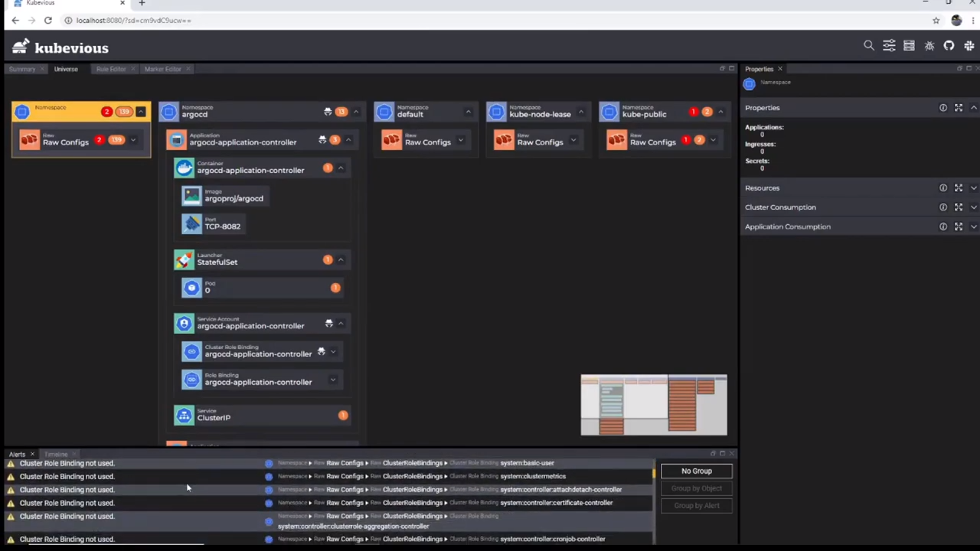Image resolution: width=980 pixels, height=551 pixels.
Task: Click the Group by Object button
Action: pyautogui.click(x=697, y=488)
